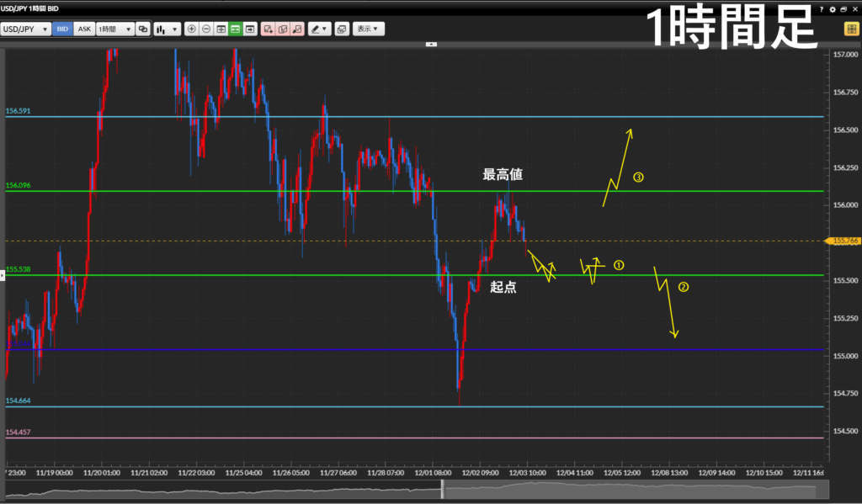Click the chart link/sync icon
This screenshot has height=504, width=862.
pyautogui.click(x=143, y=29)
